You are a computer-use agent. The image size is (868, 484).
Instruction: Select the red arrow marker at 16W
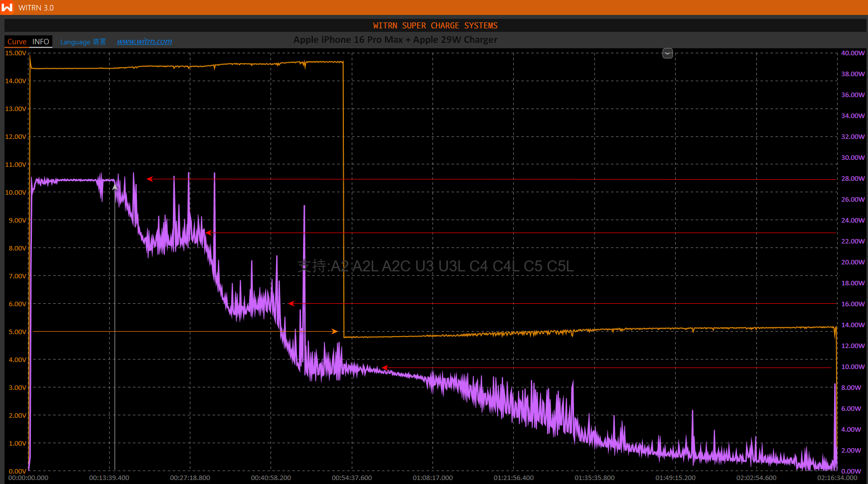pos(291,303)
